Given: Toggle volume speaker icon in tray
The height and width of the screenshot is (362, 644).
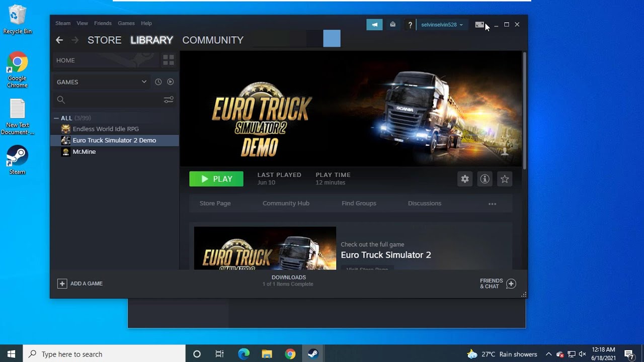Looking at the screenshot, I should pyautogui.click(x=583, y=354).
